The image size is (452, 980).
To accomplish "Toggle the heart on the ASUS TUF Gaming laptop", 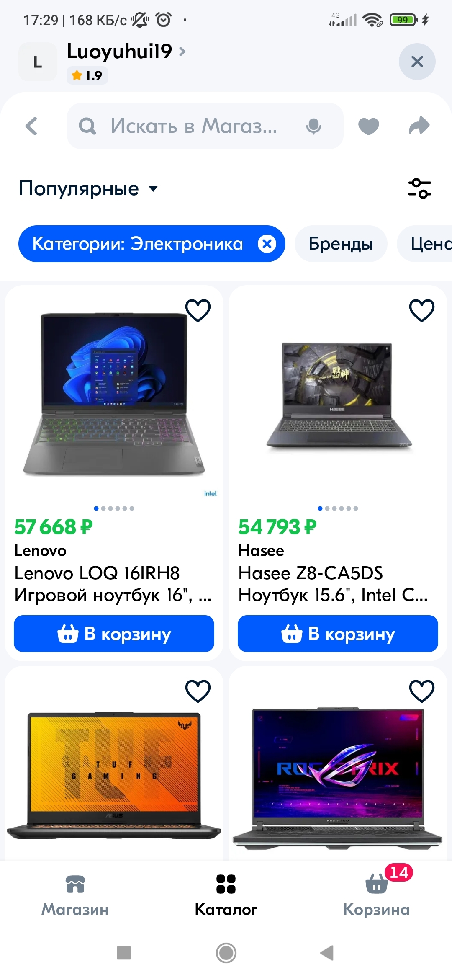I will tap(198, 691).
